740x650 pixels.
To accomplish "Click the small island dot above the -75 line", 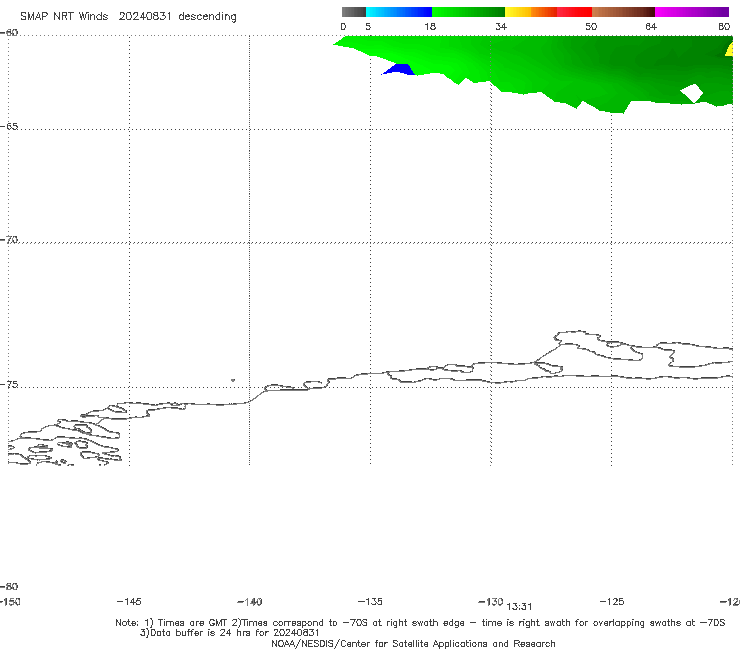I will [233, 380].
